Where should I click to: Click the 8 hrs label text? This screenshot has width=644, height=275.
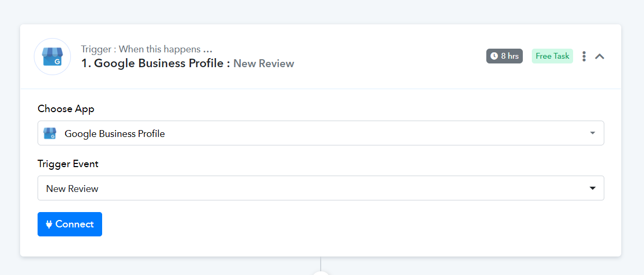pos(510,56)
